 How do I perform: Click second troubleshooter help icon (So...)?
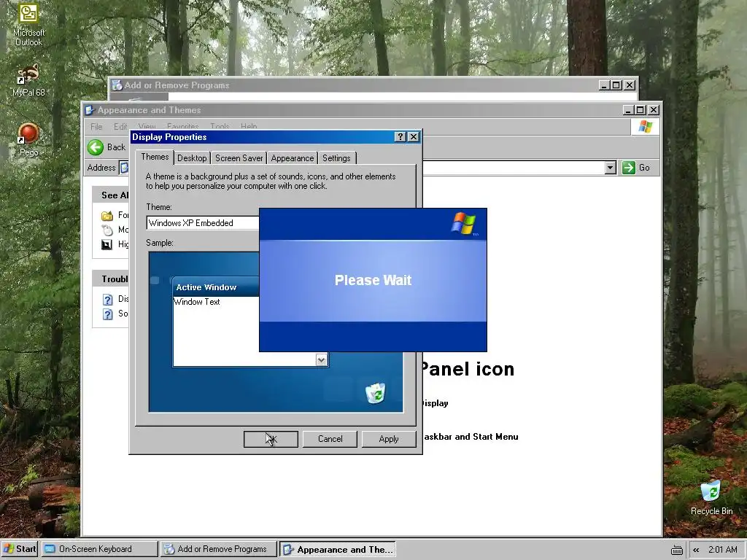click(x=108, y=314)
